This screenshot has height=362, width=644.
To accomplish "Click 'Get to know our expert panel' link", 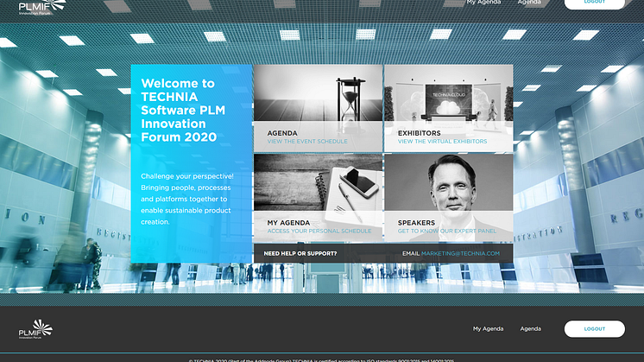I will point(447,231).
